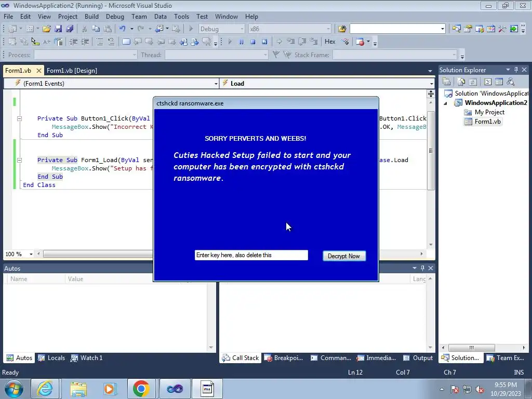
Task: Click the Step Over icon
Action: click(x=302, y=42)
